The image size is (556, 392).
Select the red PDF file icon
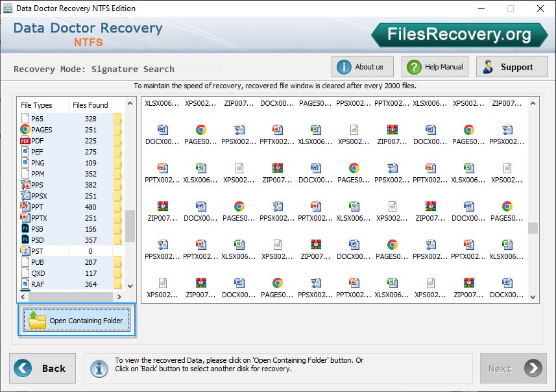25,141
